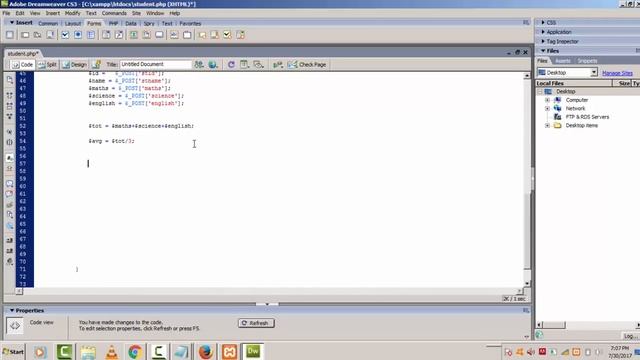Open the Visual Aids icon
The image size is (640, 360).
pos(258,64)
